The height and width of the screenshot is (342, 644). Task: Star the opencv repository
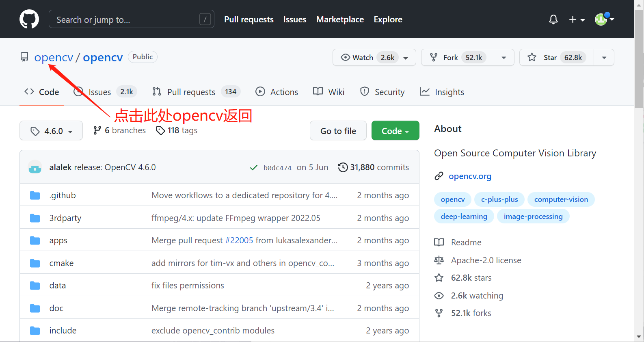557,57
